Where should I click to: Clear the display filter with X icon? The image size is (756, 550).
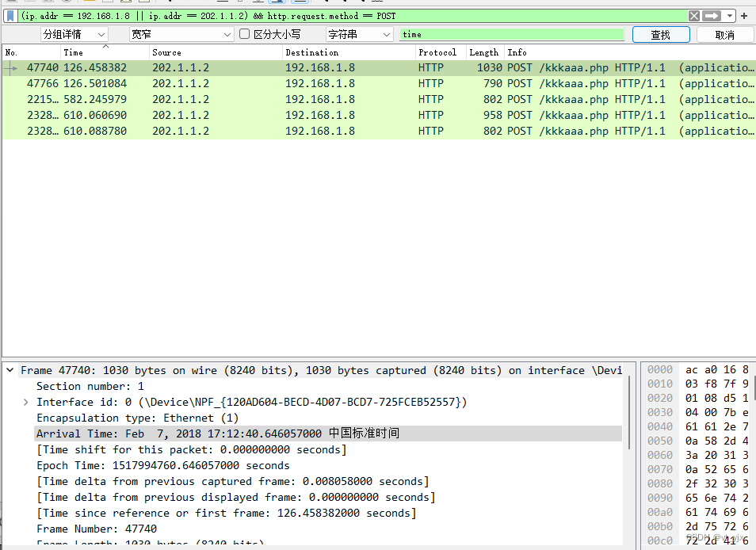point(694,16)
